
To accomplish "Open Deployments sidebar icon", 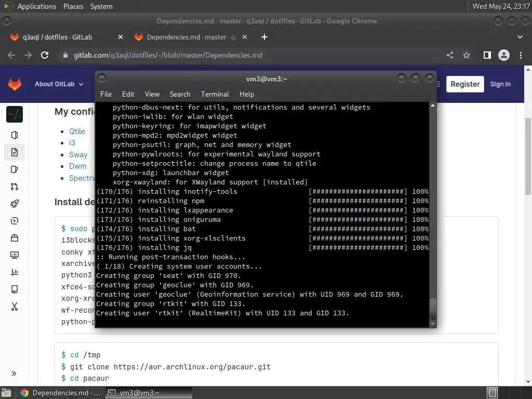I will pyautogui.click(x=15, y=221).
